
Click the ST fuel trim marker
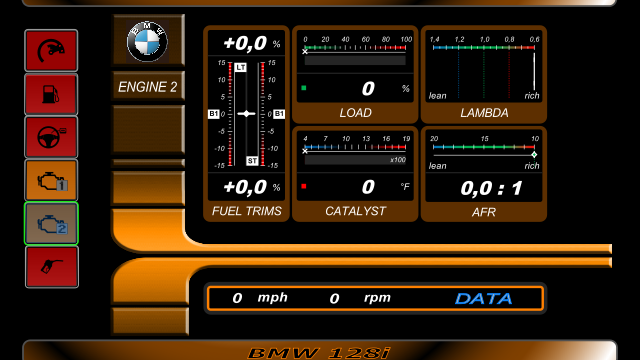[252, 161]
